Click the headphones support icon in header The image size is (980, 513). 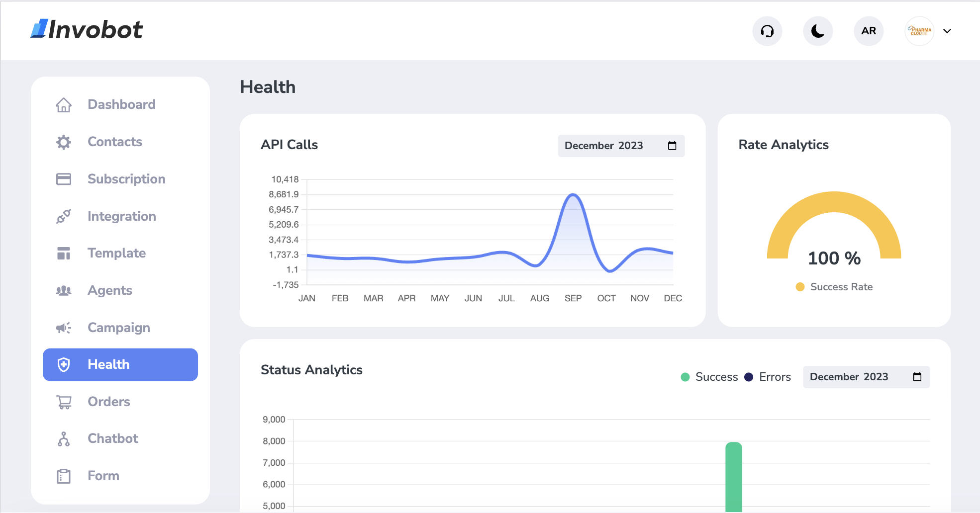point(767,31)
